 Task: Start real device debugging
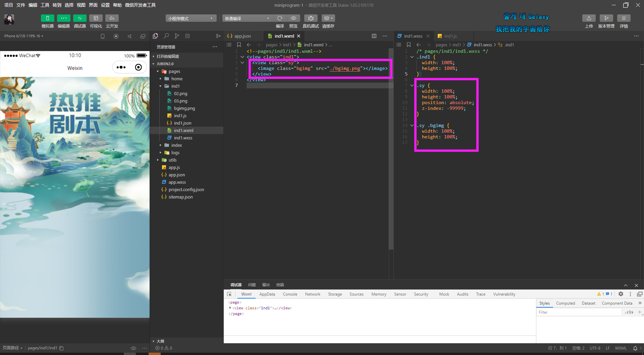pos(311,18)
